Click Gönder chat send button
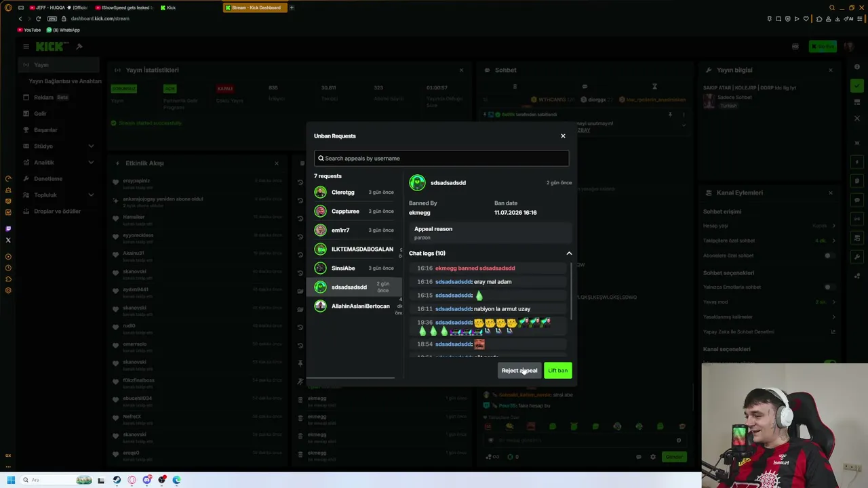Image resolution: width=868 pixels, height=488 pixels. pos(674,457)
